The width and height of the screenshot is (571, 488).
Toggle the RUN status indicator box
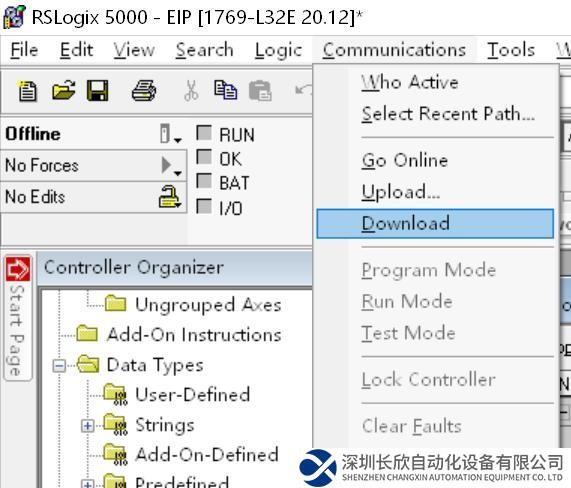click(204, 133)
